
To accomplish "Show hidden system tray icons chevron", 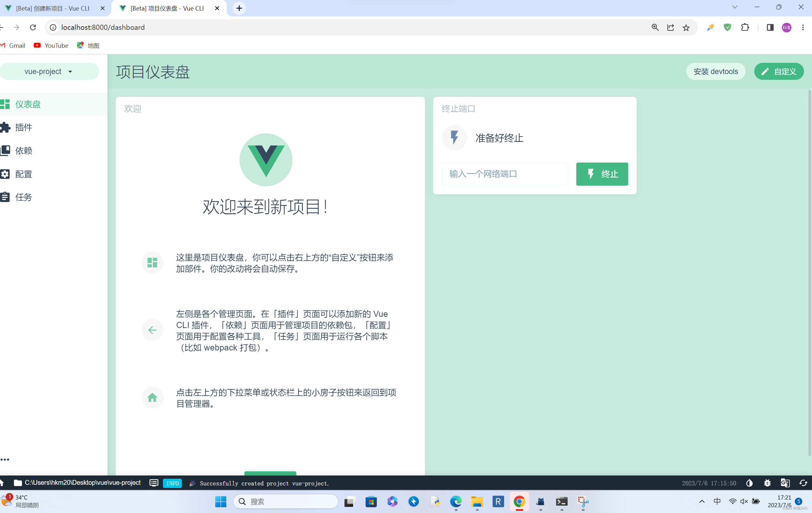I will (702, 501).
